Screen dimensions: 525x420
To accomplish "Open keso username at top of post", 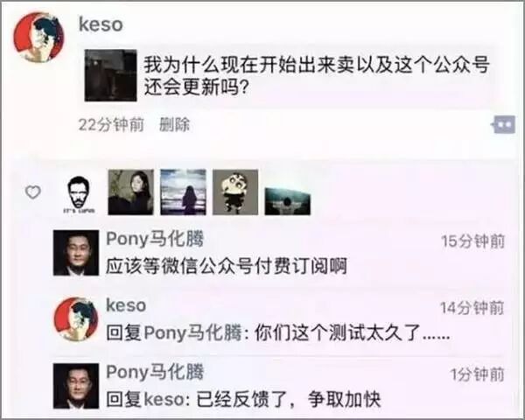I will 101,24.
